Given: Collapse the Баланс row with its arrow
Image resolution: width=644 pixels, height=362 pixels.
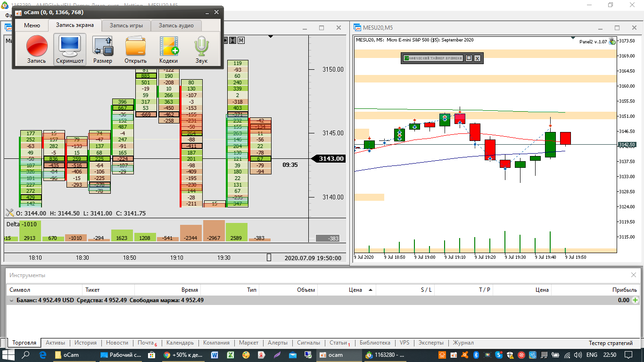Looking at the screenshot, I should (x=12, y=300).
